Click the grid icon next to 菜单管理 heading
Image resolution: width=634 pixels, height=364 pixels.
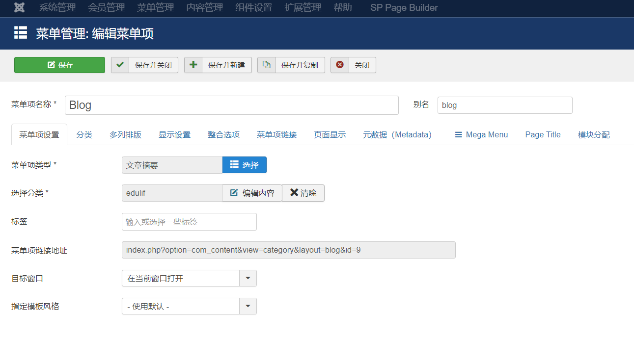coord(20,33)
